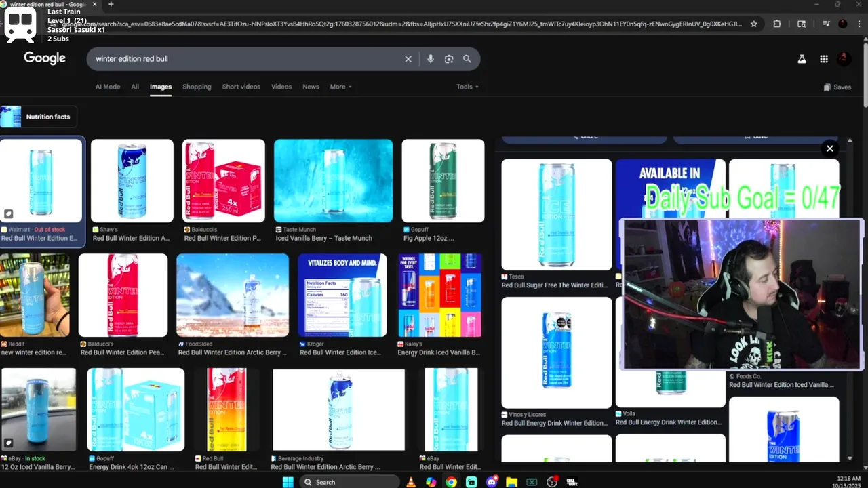Open the Chrome extensions puzzle icon
This screenshot has height=488, width=868.
[x=777, y=24]
